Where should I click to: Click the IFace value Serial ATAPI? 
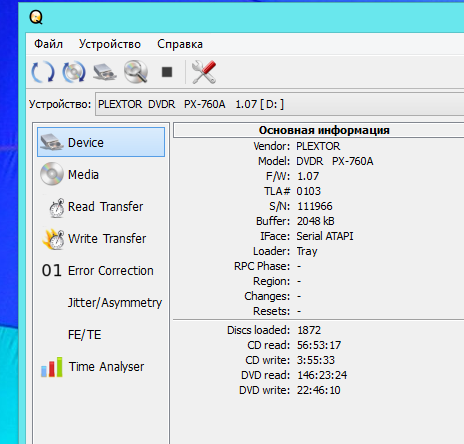[325, 236]
